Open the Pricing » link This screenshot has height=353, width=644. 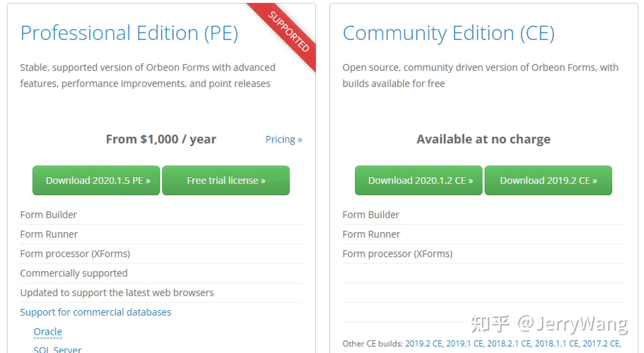(283, 139)
